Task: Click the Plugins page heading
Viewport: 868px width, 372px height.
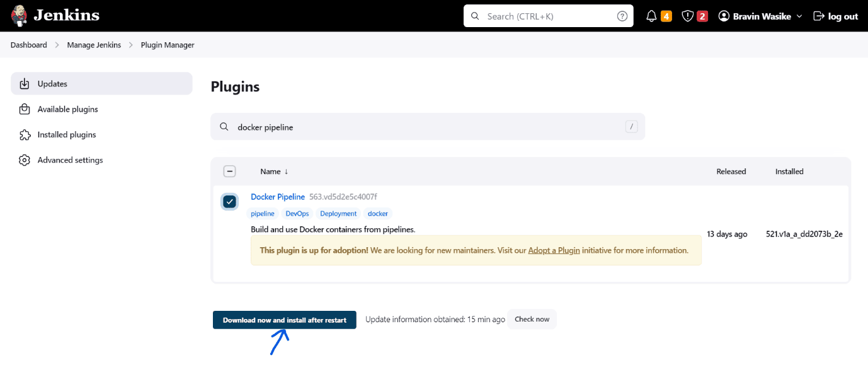Action: (x=235, y=87)
